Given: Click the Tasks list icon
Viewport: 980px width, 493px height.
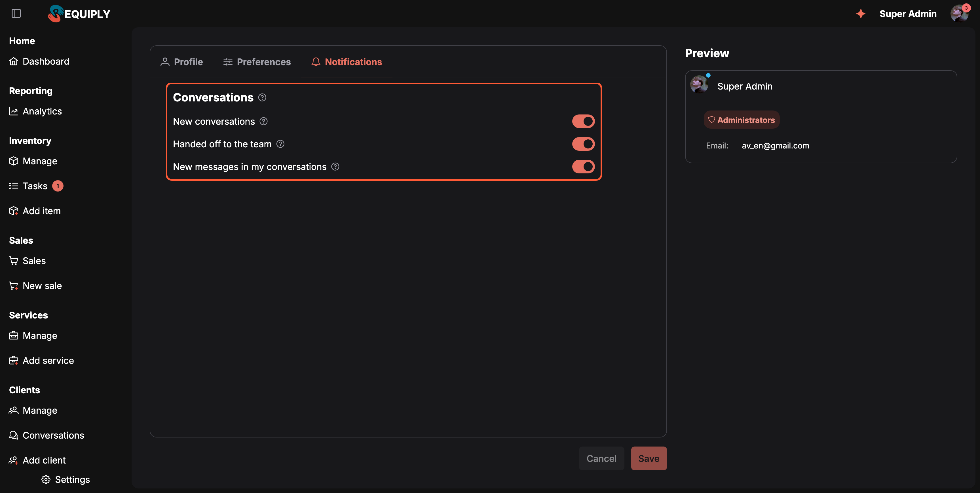Looking at the screenshot, I should coord(14,186).
